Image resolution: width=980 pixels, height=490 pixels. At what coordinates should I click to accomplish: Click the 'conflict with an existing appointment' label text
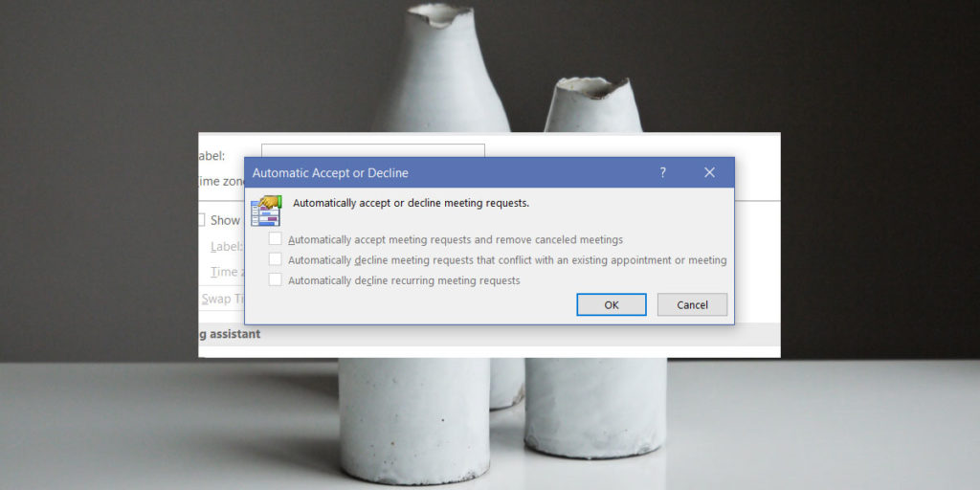tap(507, 259)
